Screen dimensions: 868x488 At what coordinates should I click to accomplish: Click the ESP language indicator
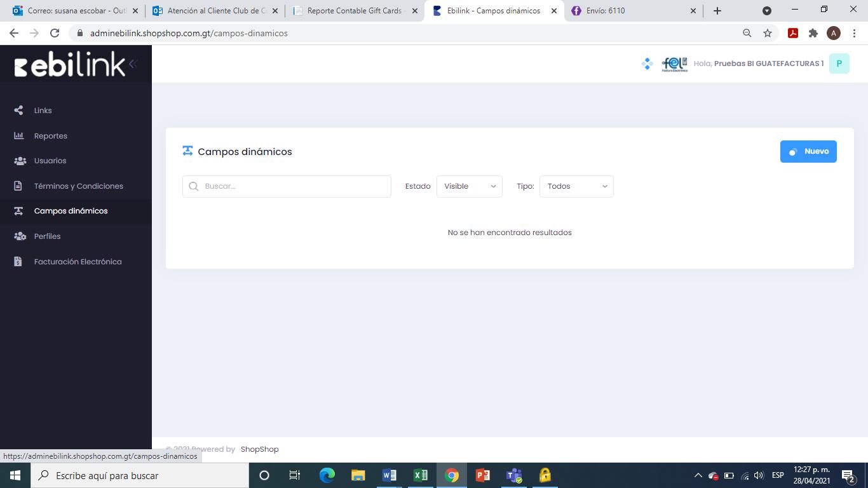(x=778, y=475)
